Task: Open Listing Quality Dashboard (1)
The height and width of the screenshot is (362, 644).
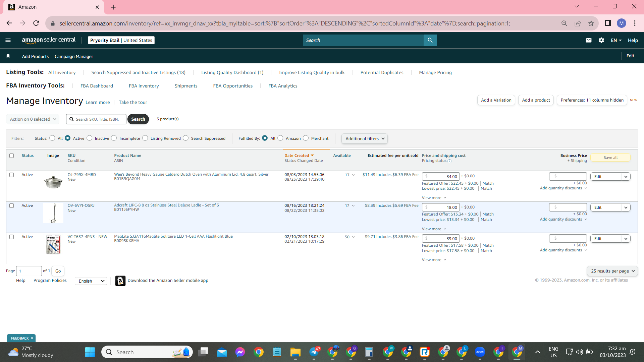Action: coord(232,72)
